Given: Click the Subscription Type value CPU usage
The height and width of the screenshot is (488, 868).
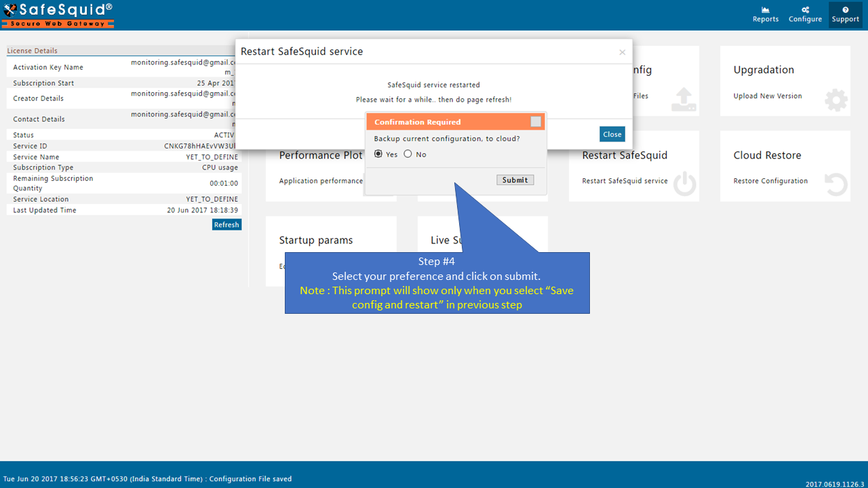Looking at the screenshot, I should click(x=220, y=167).
